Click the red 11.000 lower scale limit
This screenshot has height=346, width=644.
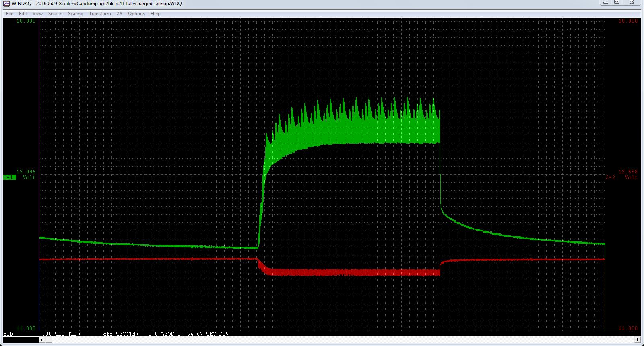628,328
